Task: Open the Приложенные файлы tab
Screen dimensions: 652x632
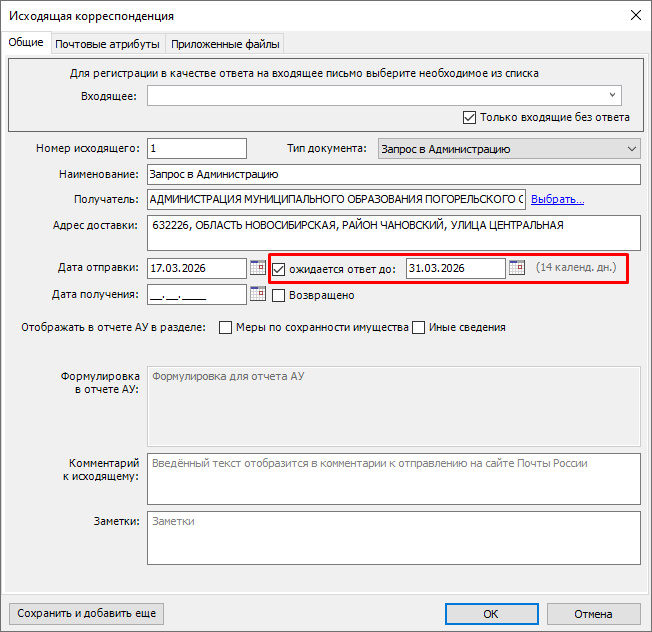Action: (x=226, y=44)
